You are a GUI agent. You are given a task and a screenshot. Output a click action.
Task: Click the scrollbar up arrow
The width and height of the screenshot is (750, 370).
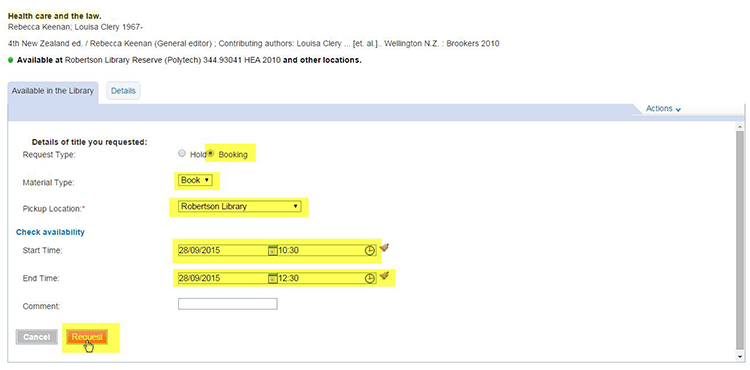pyautogui.click(x=740, y=126)
